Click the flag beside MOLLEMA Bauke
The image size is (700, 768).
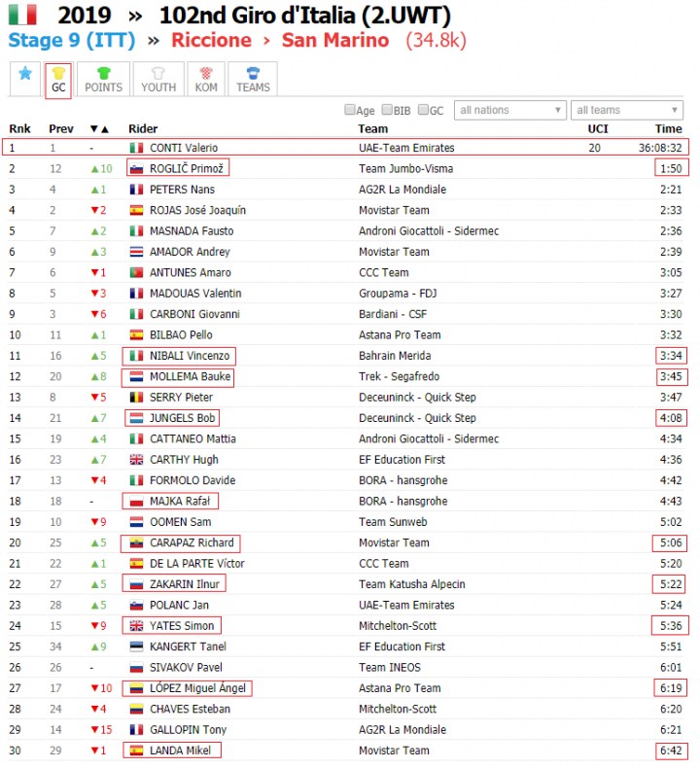pyautogui.click(x=136, y=376)
